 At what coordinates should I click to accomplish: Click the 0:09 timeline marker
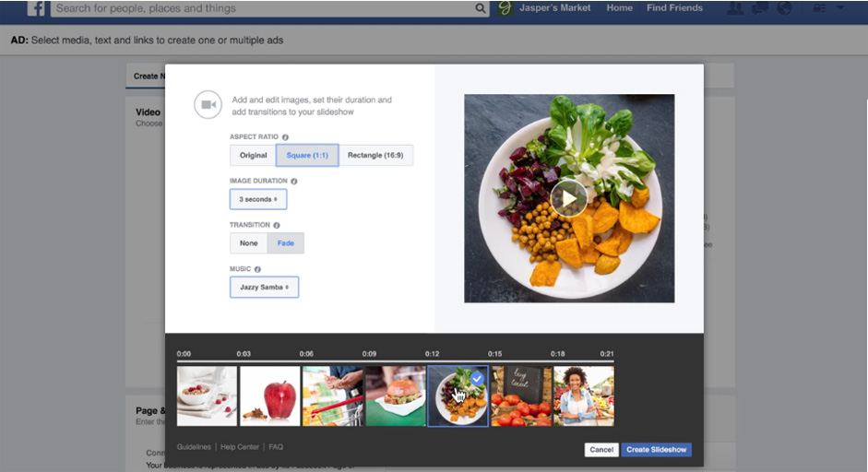(x=369, y=354)
